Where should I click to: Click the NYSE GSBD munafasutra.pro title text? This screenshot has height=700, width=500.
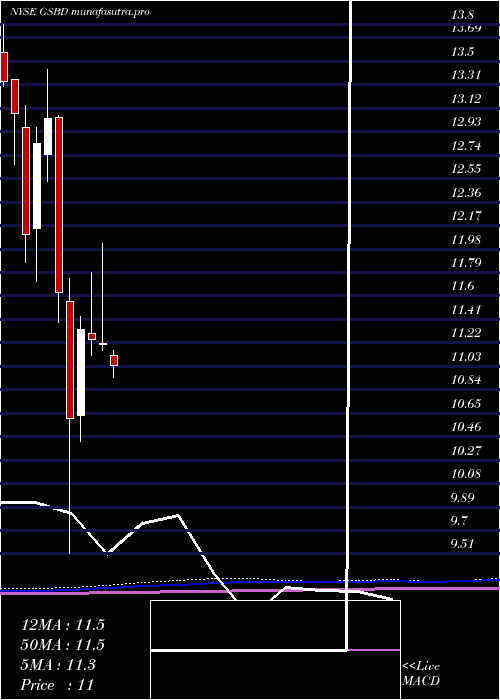[x=79, y=12]
